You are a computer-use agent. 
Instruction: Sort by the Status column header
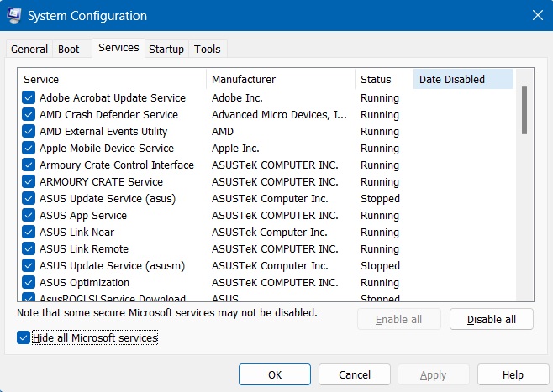(384, 79)
